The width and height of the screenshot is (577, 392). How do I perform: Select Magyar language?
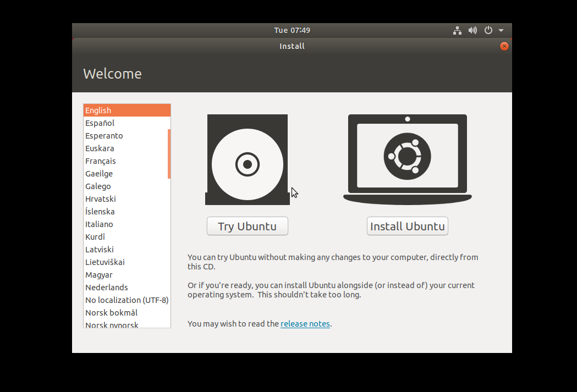(126, 275)
